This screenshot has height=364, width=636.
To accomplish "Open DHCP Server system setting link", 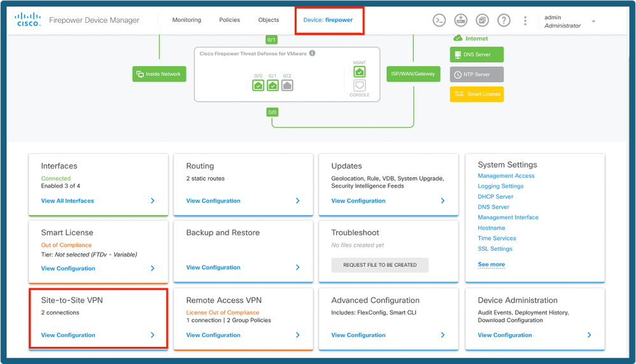I will [x=495, y=197].
